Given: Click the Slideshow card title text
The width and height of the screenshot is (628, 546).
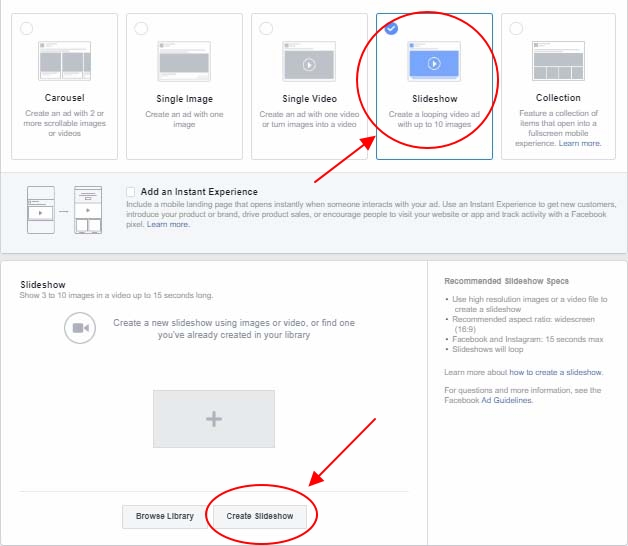Looking at the screenshot, I should tap(433, 99).
